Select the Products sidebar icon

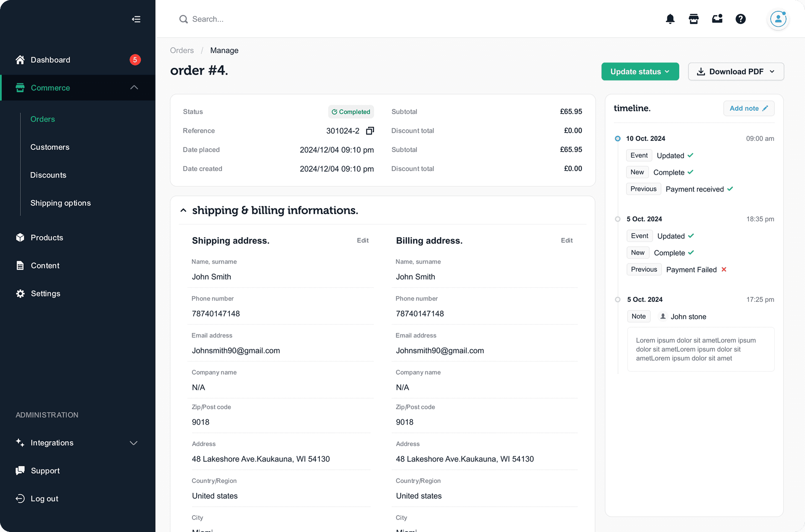coord(20,237)
